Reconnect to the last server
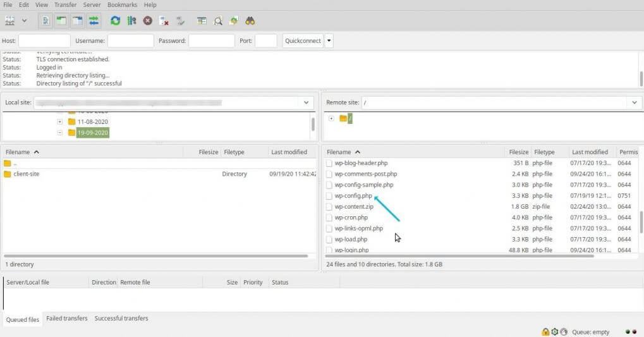The image size is (644, 337). tap(181, 20)
